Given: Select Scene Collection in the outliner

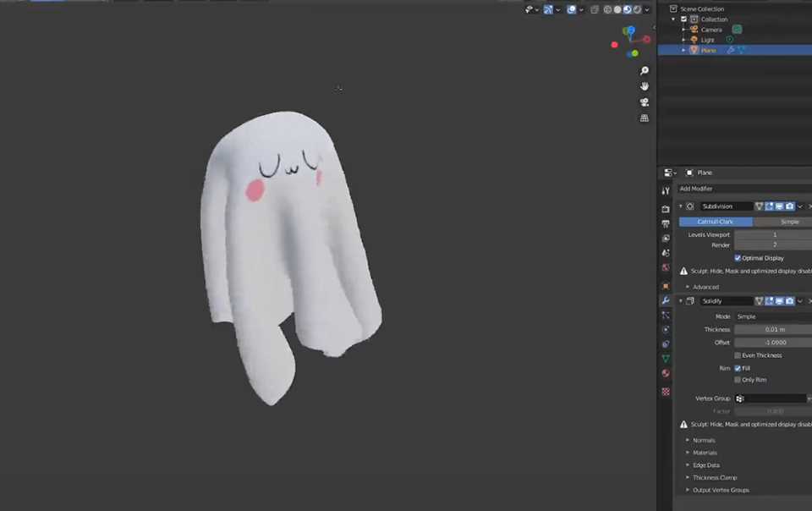Looking at the screenshot, I should pyautogui.click(x=702, y=8).
